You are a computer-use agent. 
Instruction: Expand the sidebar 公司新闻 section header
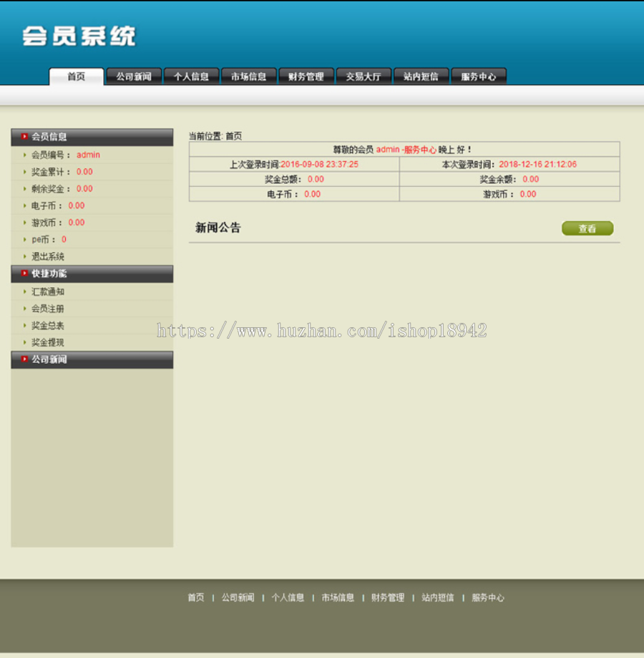click(92, 359)
